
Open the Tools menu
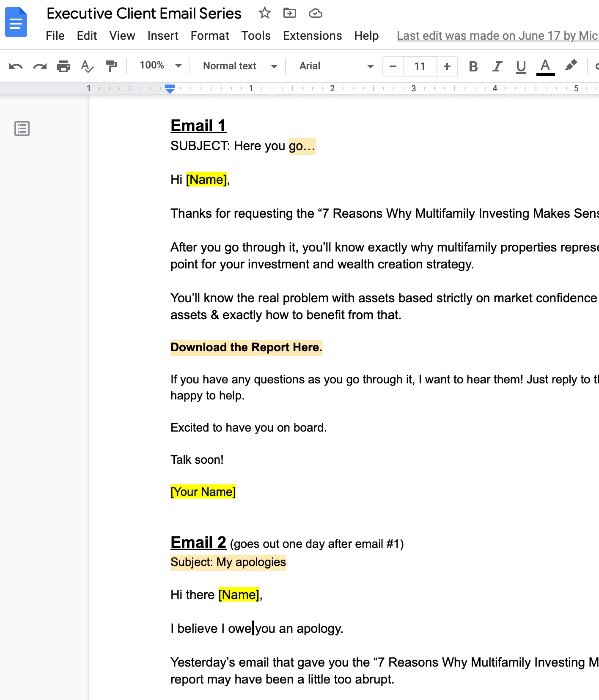[x=256, y=36]
